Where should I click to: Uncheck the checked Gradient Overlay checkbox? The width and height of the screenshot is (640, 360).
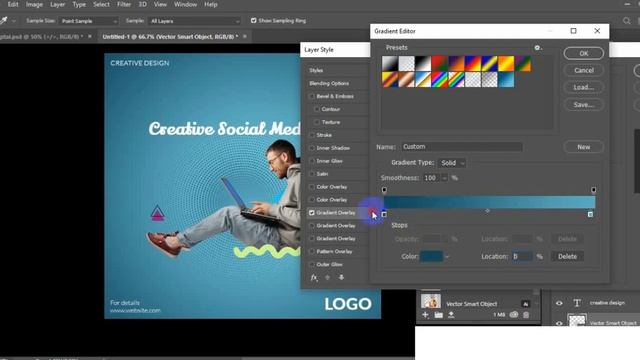pyautogui.click(x=312, y=213)
